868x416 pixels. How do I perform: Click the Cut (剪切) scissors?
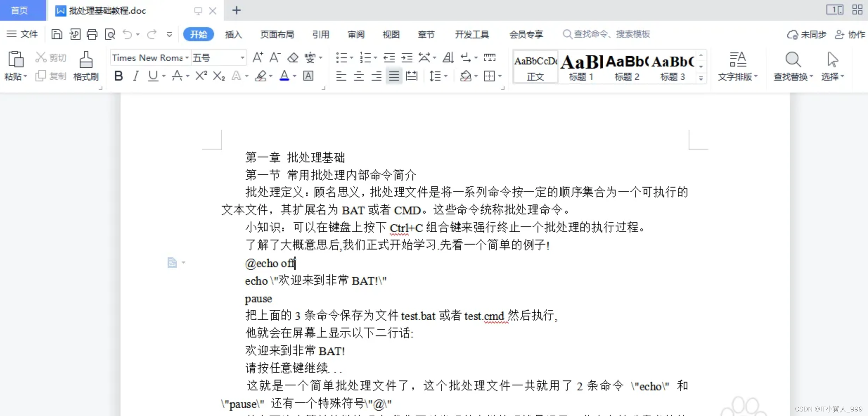point(51,57)
